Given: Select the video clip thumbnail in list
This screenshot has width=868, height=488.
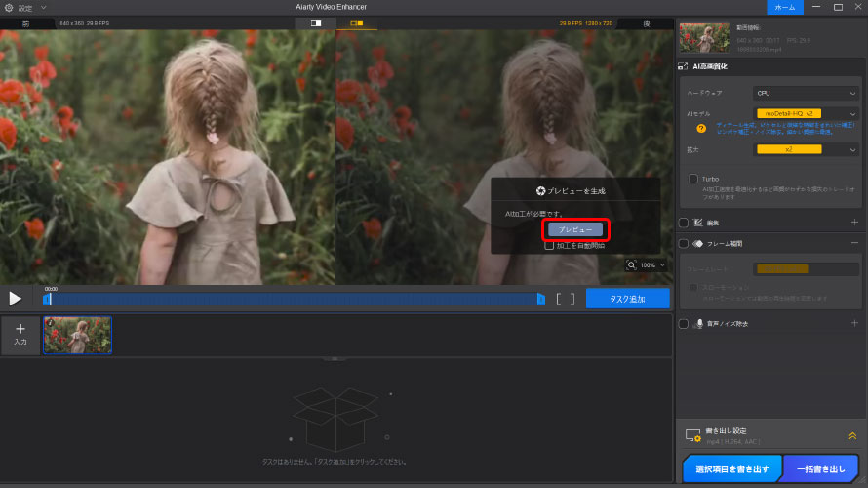Looking at the screenshot, I should pyautogui.click(x=77, y=335).
